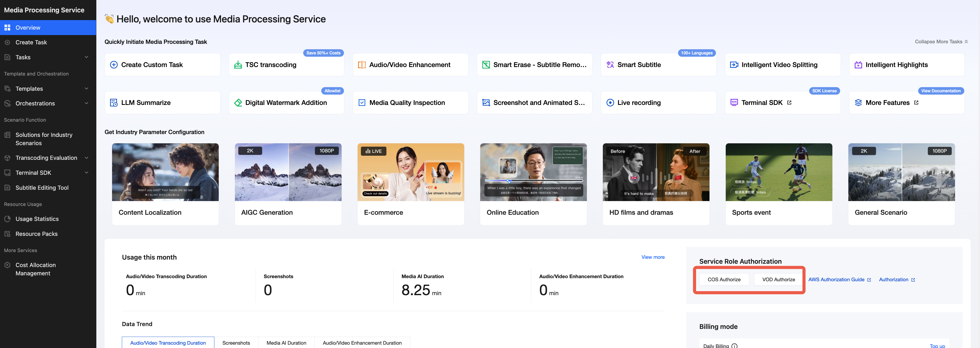Open Create Task in sidebar
This screenshot has height=348, width=980.
pos(31,42)
